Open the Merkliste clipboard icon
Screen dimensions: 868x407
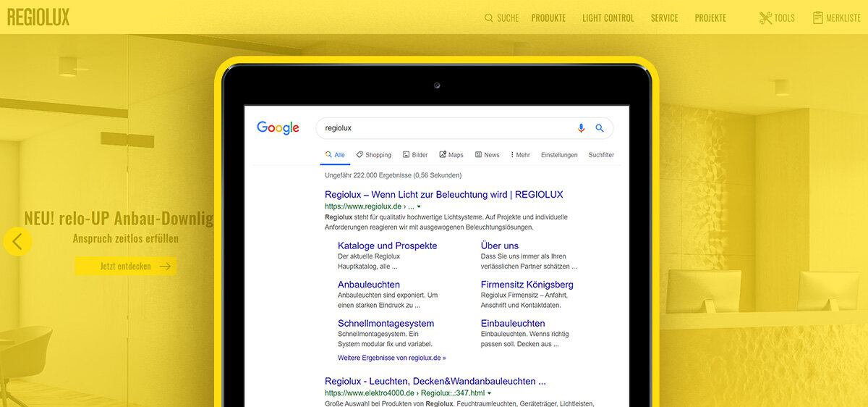pyautogui.click(x=818, y=18)
